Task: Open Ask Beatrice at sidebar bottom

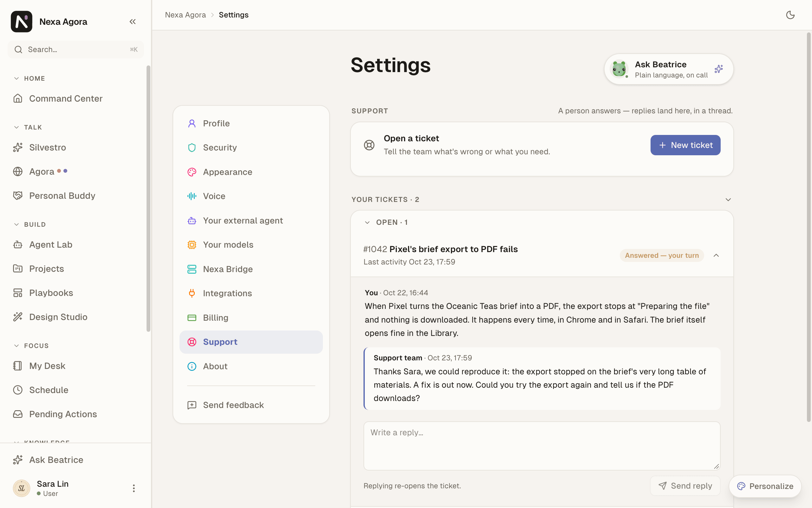Action: 75,460
